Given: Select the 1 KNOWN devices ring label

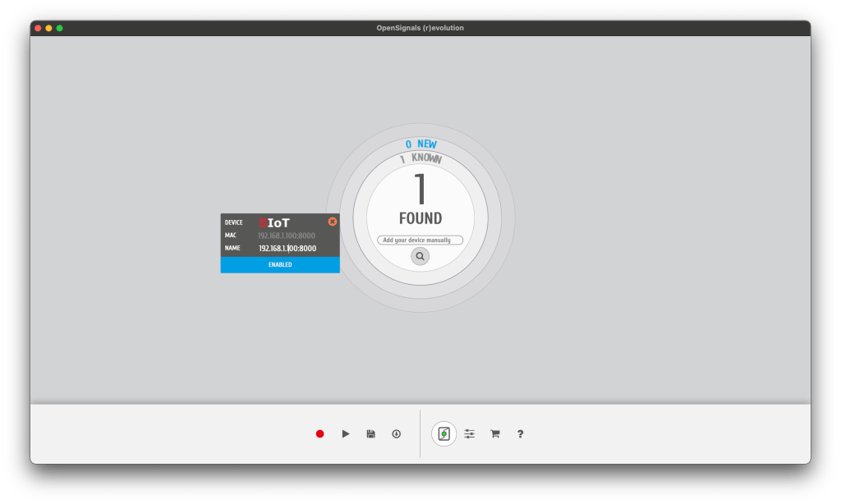Looking at the screenshot, I should tap(420, 158).
